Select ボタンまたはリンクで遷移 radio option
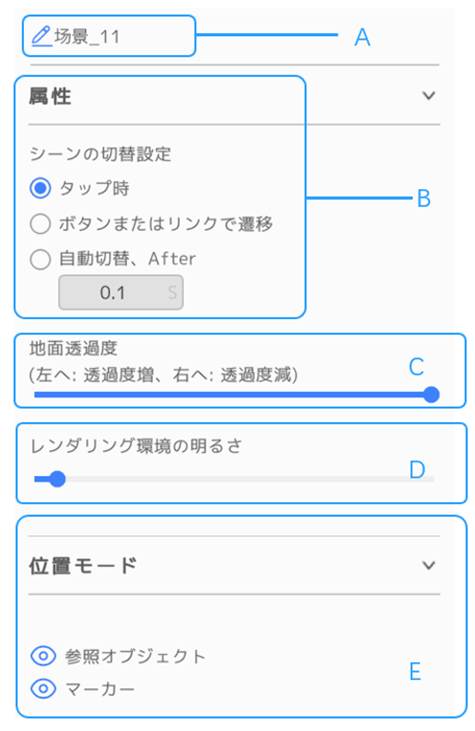Image resolution: width=475 pixels, height=731 pixels. pos(40,224)
